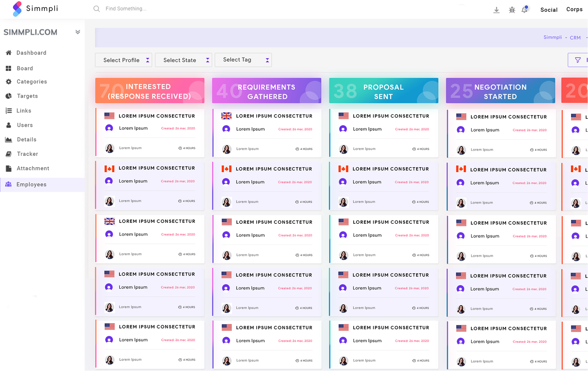This screenshot has width=588, height=371.
Task: Click the Tracker icon in sidebar
Action: click(9, 154)
